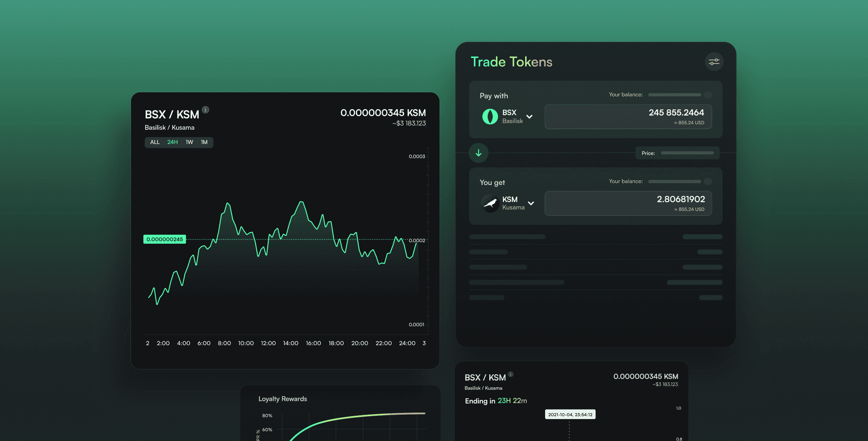
Task: Click the BSX Basilisk token icon
Action: pyautogui.click(x=489, y=116)
